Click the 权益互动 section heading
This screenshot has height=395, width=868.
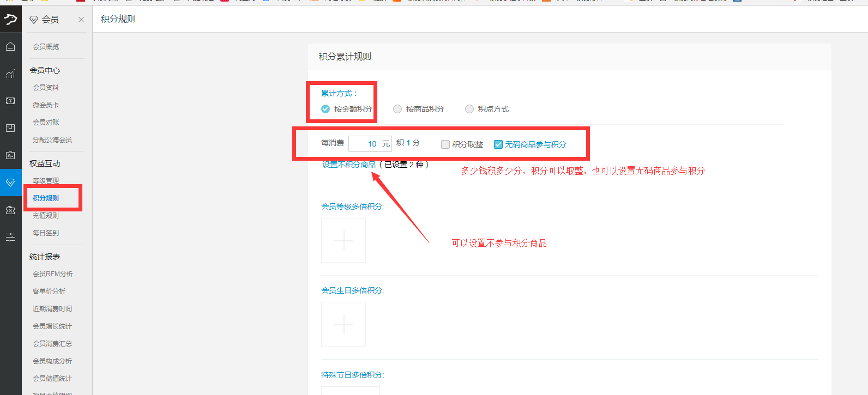tap(45, 163)
